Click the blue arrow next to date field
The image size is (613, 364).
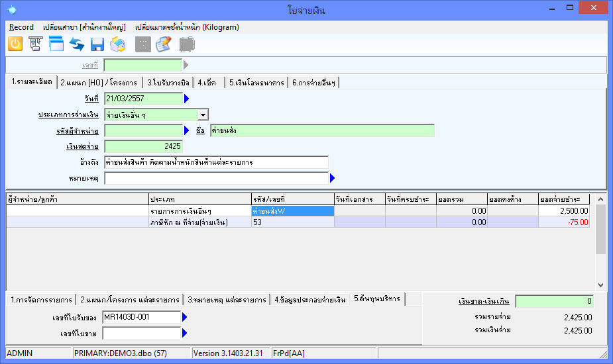(x=187, y=99)
